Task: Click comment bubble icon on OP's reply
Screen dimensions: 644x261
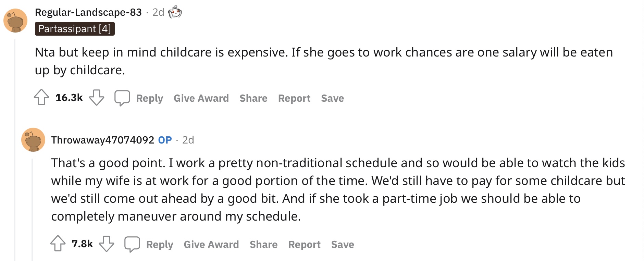Action: click(x=132, y=244)
